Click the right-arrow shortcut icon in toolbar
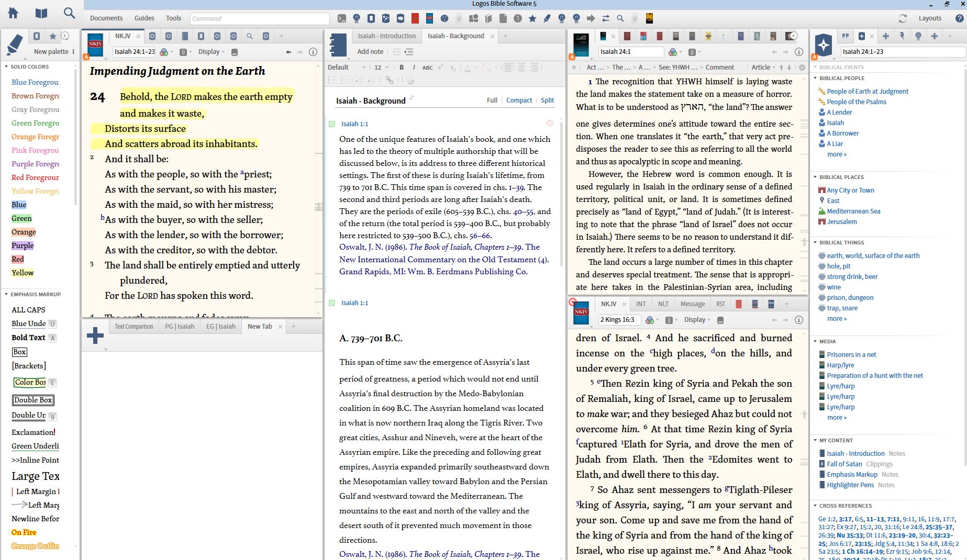This screenshot has width=967, height=560. click(591, 18)
